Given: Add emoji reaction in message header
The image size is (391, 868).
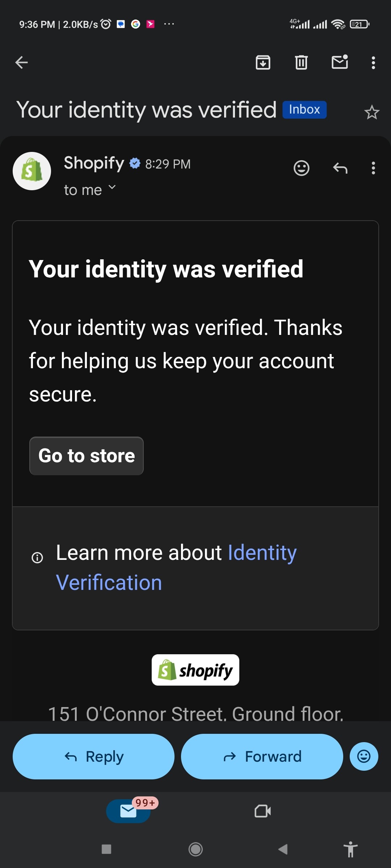Looking at the screenshot, I should tap(301, 168).
